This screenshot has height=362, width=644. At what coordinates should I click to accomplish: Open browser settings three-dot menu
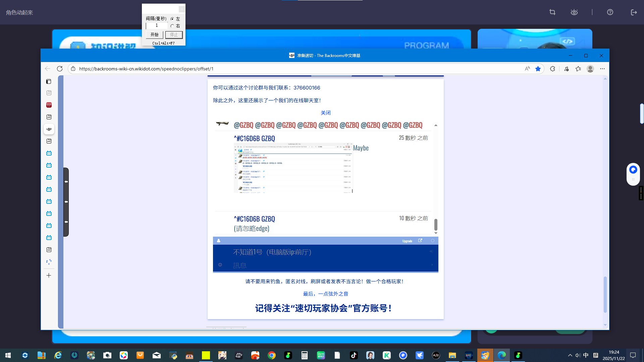602,69
